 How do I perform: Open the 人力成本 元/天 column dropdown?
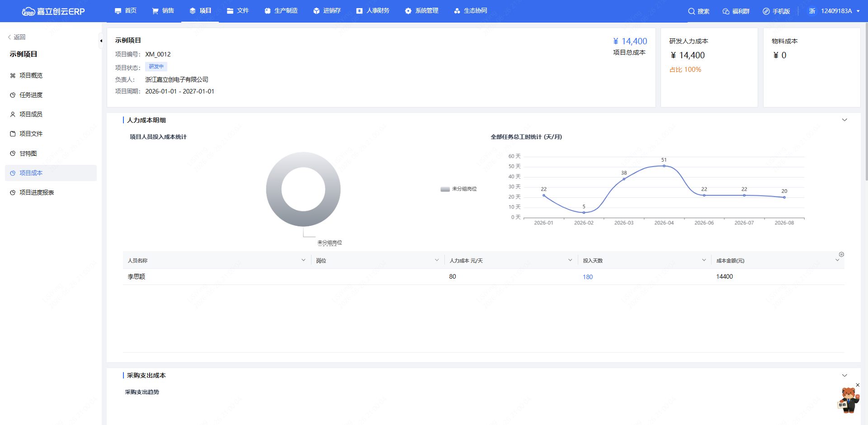[570, 260]
